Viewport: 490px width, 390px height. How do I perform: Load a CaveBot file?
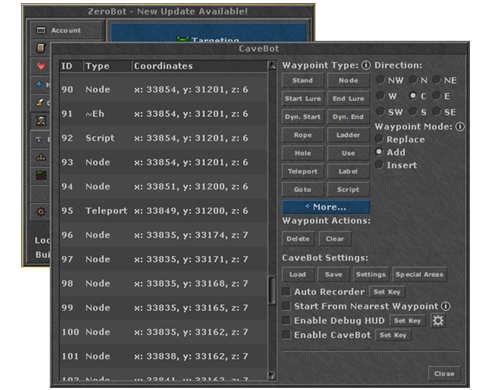coord(298,274)
